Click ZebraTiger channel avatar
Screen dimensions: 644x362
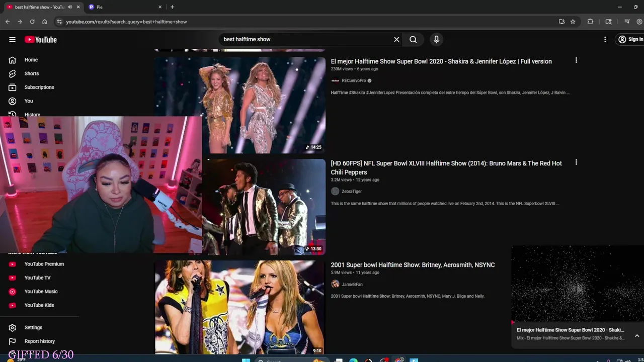(x=335, y=192)
